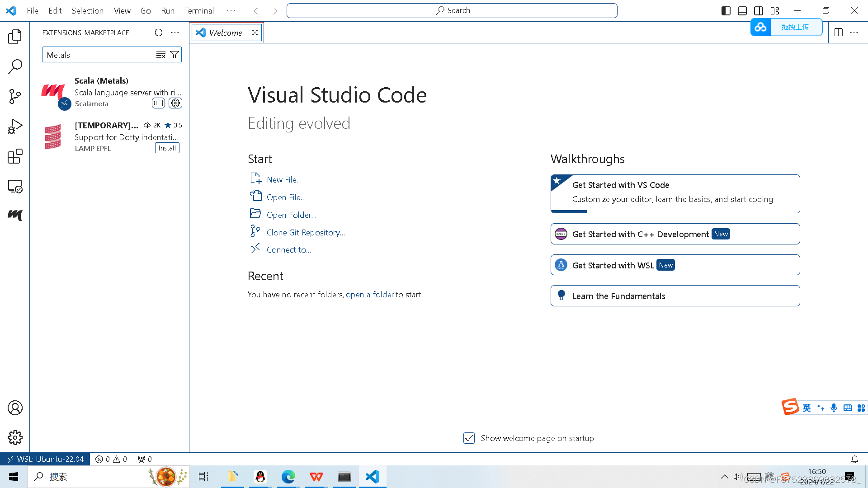This screenshot has height=488, width=868.
Task: Uncheck Show welcome page on startup
Action: 469,438
